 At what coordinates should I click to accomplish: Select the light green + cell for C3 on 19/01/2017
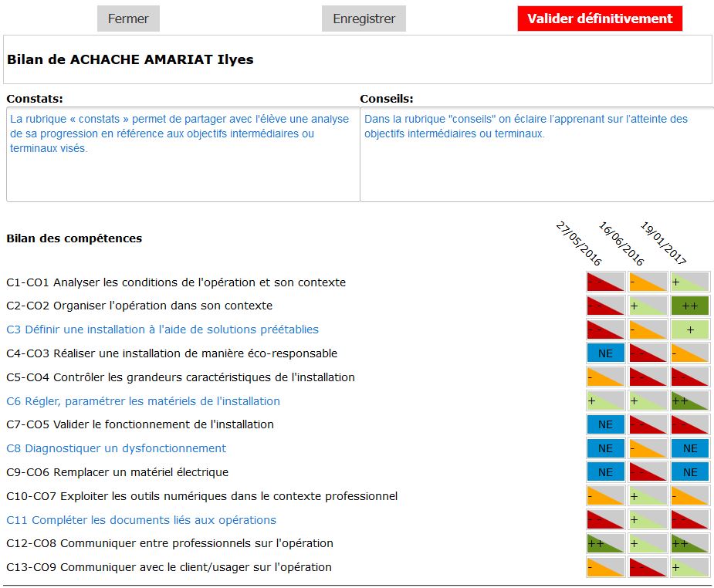(690, 329)
